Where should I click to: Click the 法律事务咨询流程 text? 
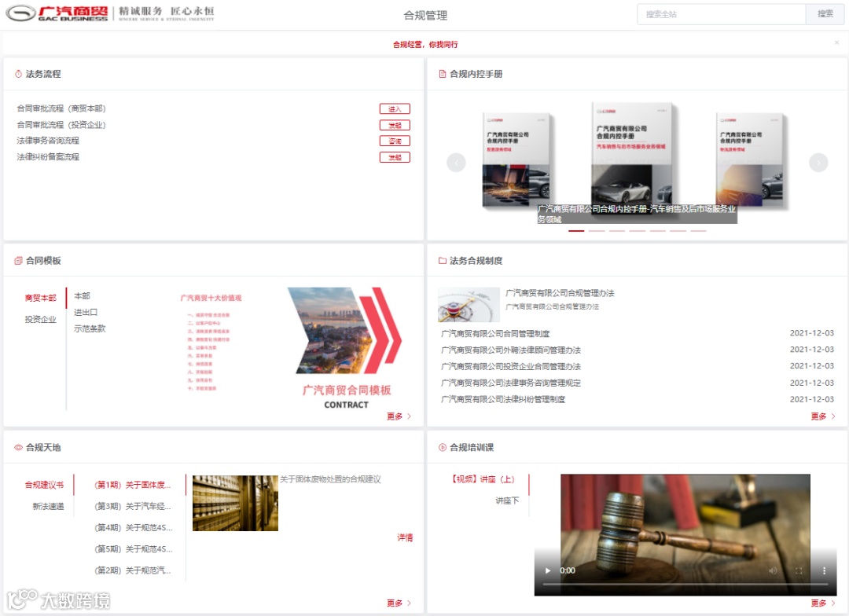coord(48,140)
